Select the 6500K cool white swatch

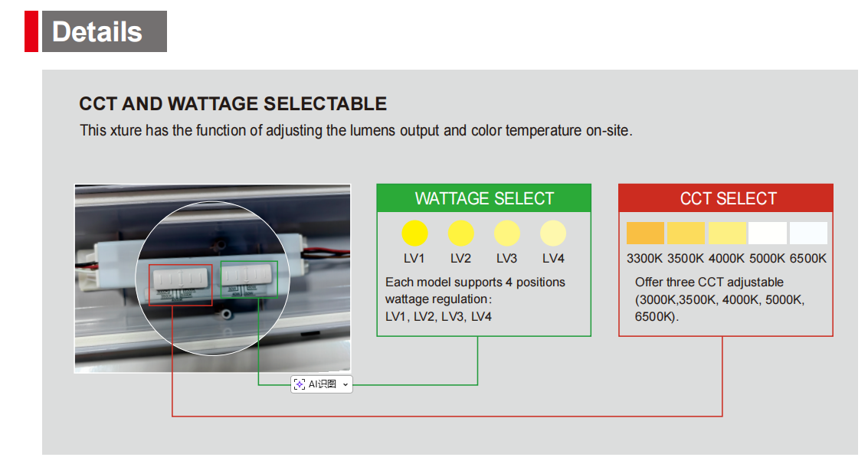coord(808,233)
